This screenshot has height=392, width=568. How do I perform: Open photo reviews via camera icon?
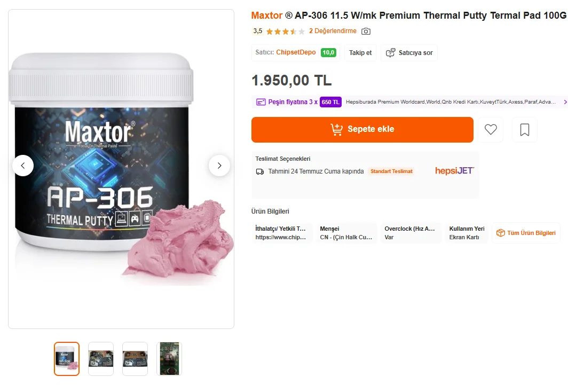tap(366, 31)
